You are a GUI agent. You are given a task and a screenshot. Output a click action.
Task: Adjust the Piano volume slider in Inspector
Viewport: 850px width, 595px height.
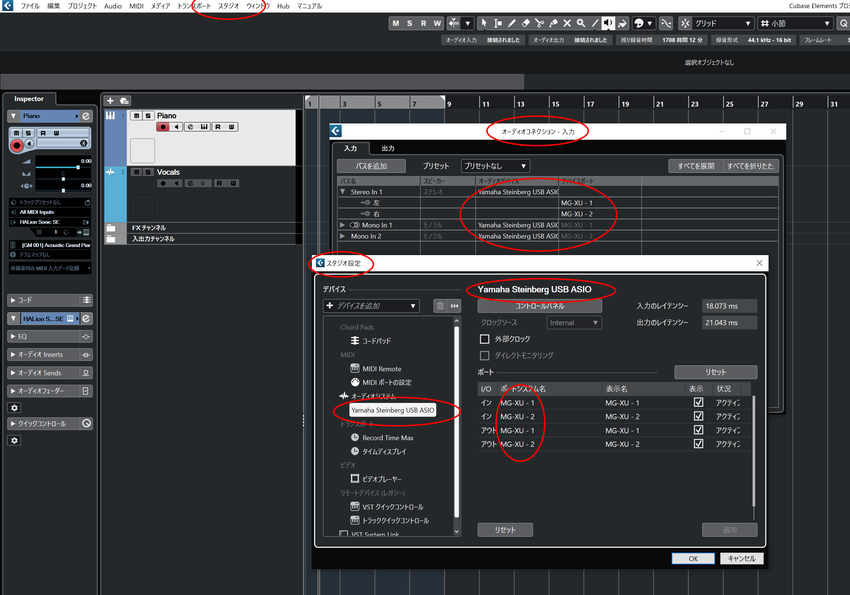63,167
